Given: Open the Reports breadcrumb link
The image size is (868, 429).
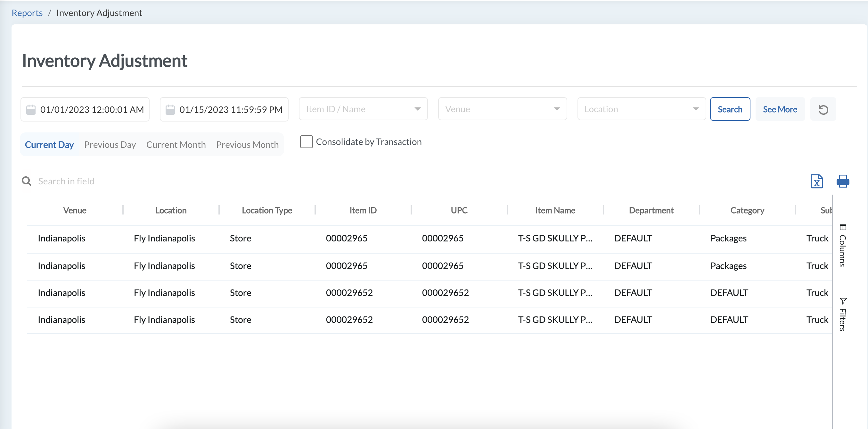Looking at the screenshot, I should (27, 13).
